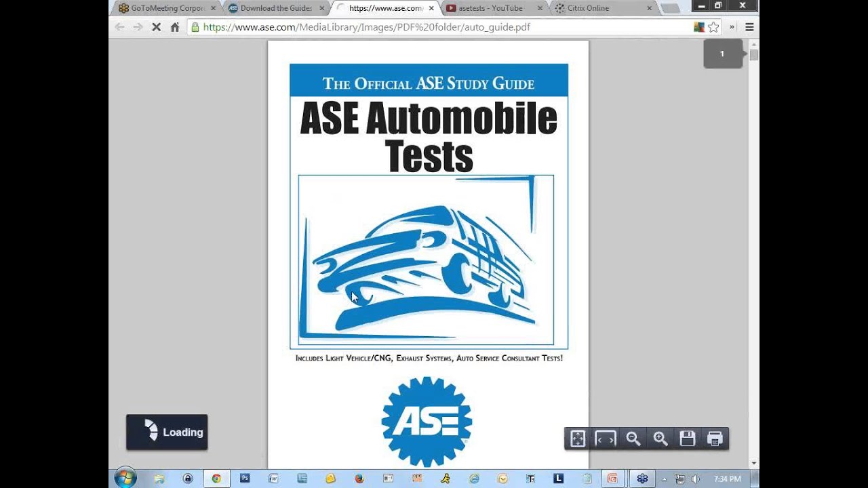This screenshot has height=488, width=868.
Task: Open Google Chrome taskbar icon
Action: (216, 479)
